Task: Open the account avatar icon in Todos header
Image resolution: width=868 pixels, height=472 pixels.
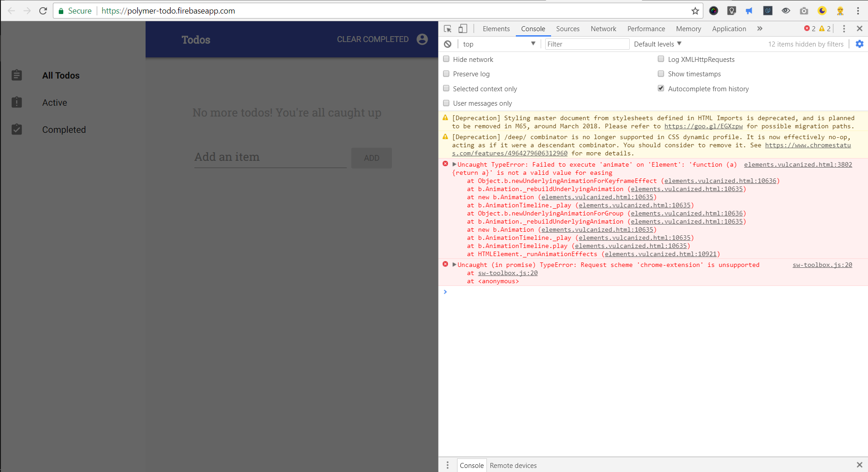Action: pos(422,39)
